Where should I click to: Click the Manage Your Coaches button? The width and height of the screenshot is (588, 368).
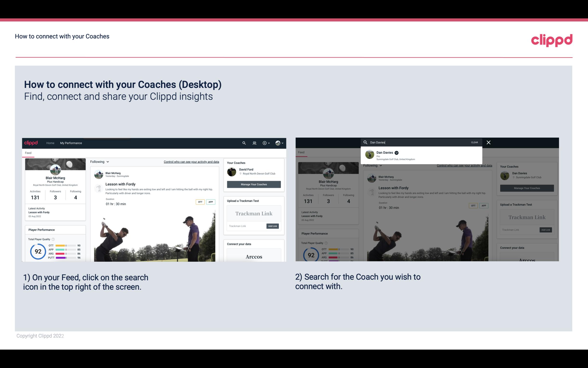click(253, 184)
